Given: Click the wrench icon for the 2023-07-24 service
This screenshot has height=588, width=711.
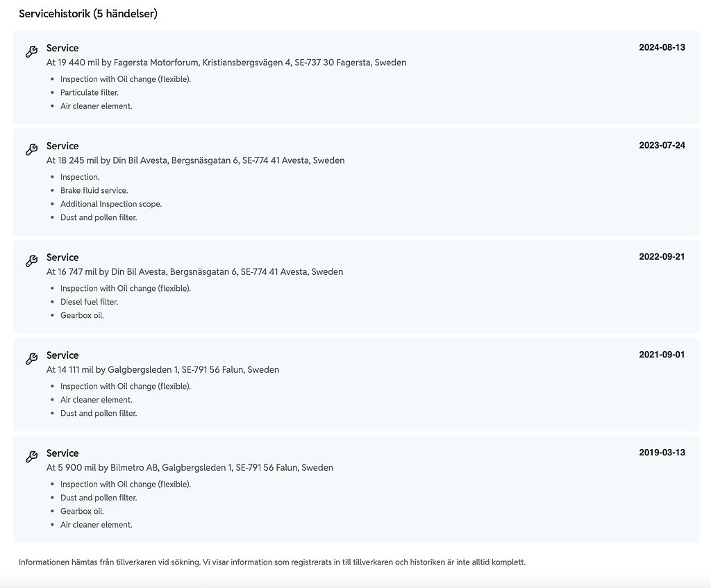Looking at the screenshot, I should tap(31, 150).
